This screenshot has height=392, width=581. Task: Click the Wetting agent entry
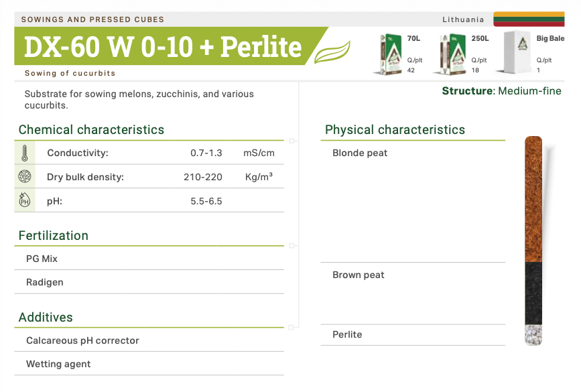pyautogui.click(x=58, y=364)
